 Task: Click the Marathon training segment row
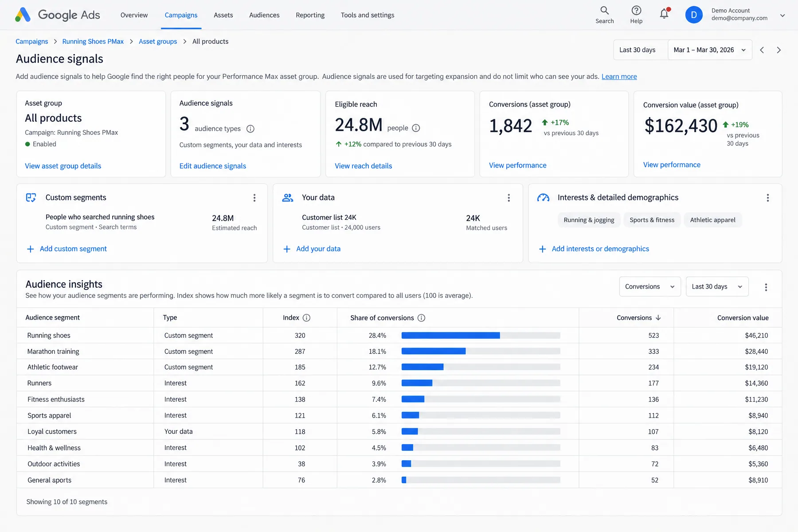click(399, 351)
